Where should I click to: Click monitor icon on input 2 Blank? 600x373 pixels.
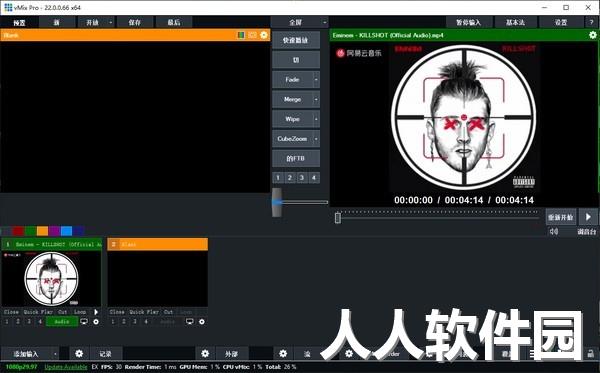(x=189, y=321)
